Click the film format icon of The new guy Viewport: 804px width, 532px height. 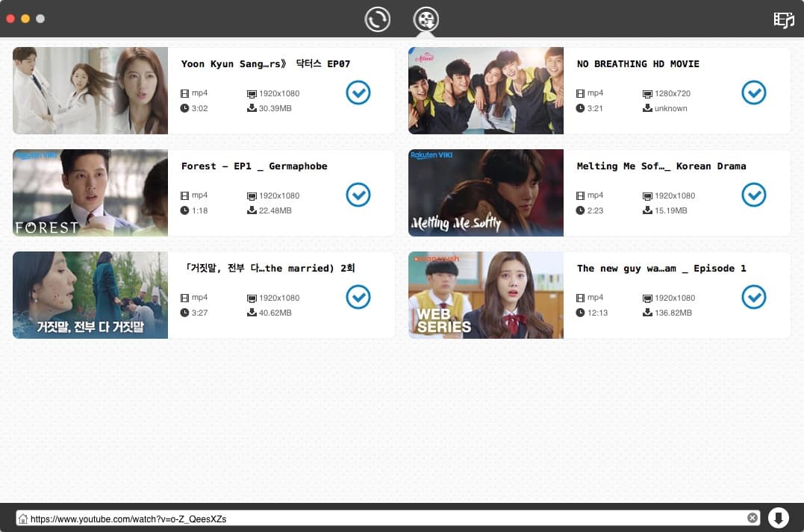coord(580,298)
